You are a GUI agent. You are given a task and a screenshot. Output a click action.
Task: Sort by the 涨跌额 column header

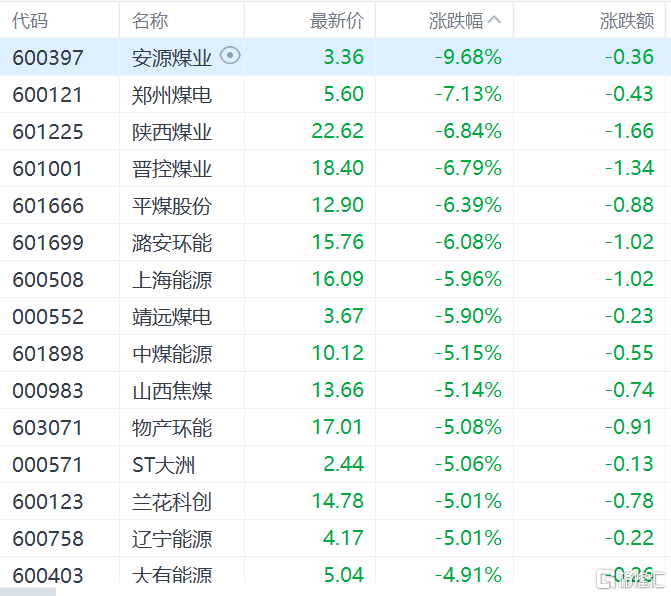[627, 21]
